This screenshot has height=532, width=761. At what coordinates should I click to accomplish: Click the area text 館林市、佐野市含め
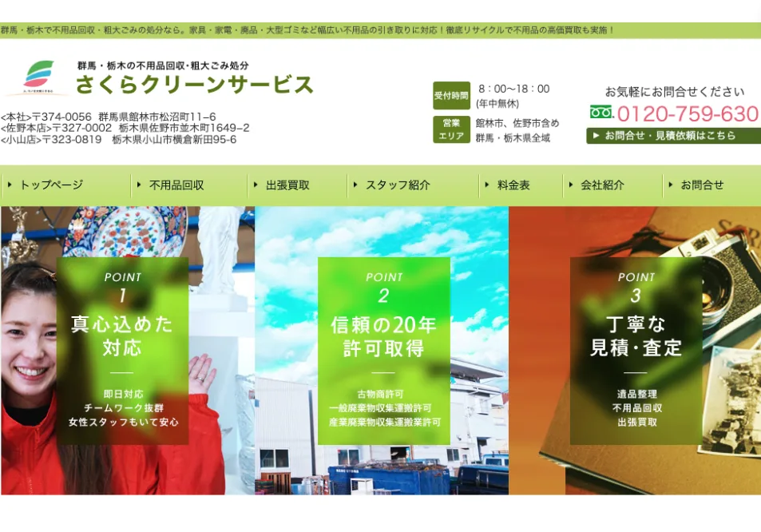(x=517, y=123)
